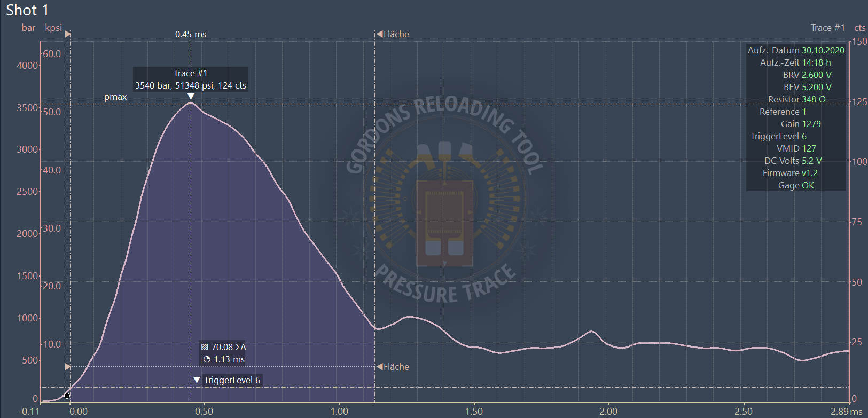868x418 pixels.
Task: Click the '75' cts axis tick label
Action: [857, 222]
